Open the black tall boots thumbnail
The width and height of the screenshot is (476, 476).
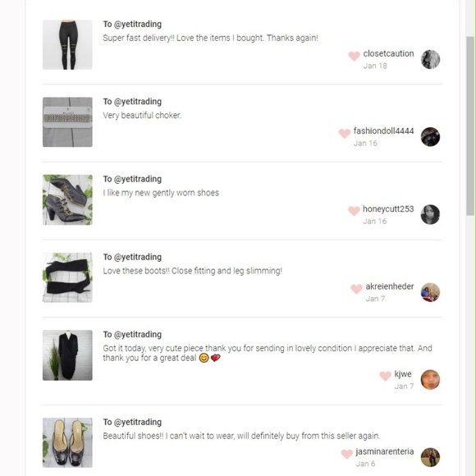pyautogui.click(x=67, y=277)
